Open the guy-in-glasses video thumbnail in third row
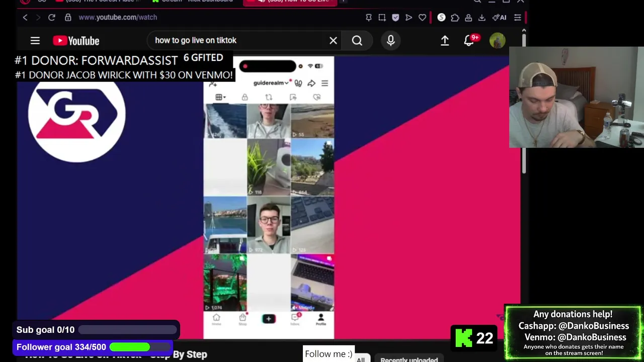 click(269, 225)
